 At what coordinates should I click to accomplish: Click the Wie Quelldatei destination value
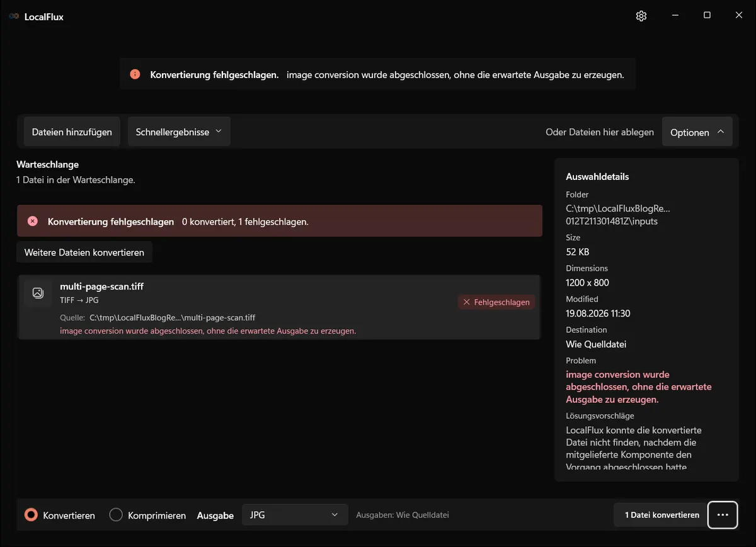click(596, 344)
